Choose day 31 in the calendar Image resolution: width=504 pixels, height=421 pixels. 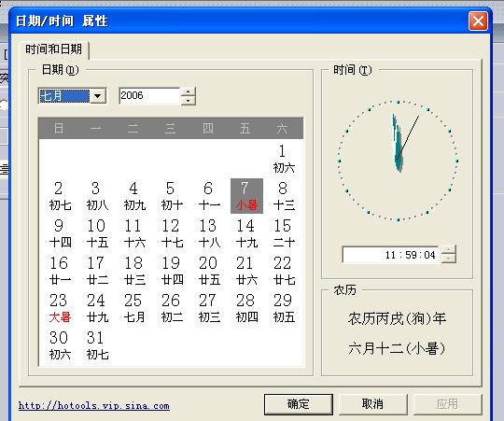[97, 345]
